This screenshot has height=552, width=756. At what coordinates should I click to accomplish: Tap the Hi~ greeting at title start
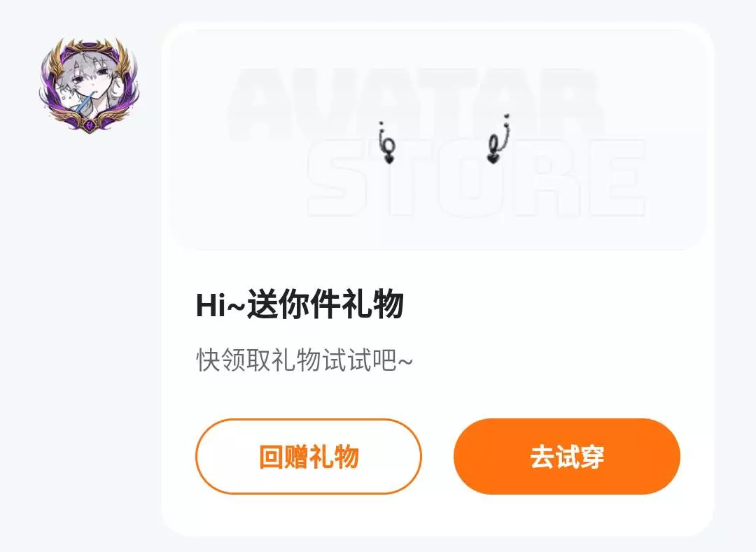(220, 305)
